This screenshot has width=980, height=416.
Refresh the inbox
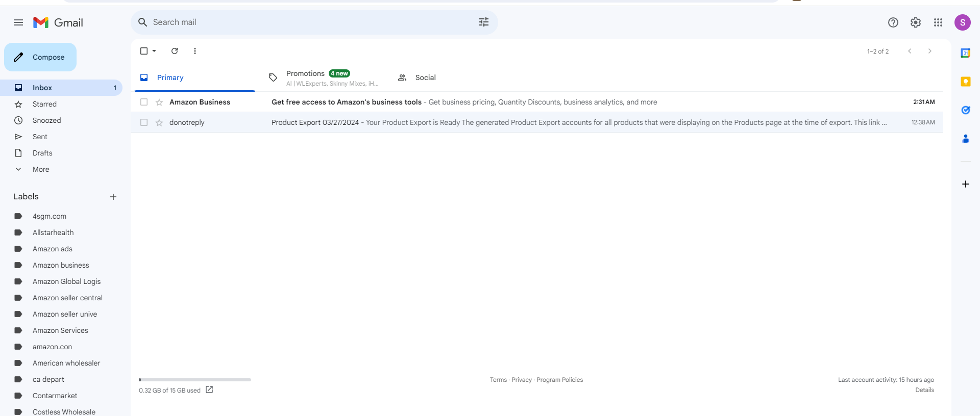175,51
